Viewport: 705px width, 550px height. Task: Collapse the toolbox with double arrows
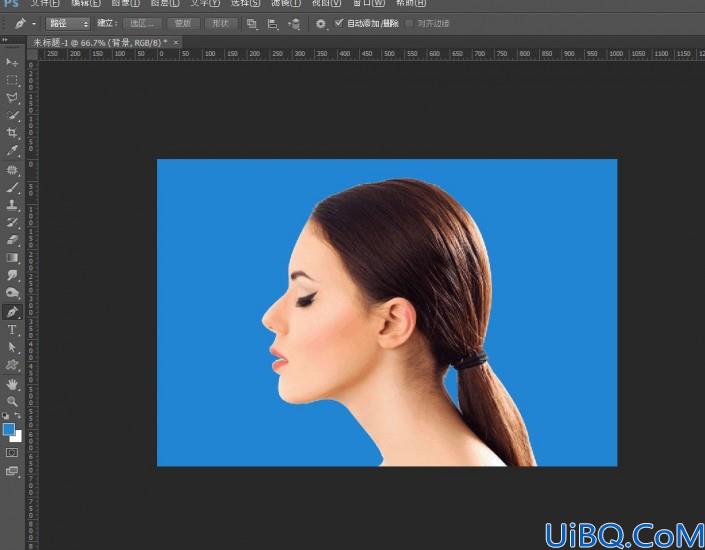[x=5, y=40]
